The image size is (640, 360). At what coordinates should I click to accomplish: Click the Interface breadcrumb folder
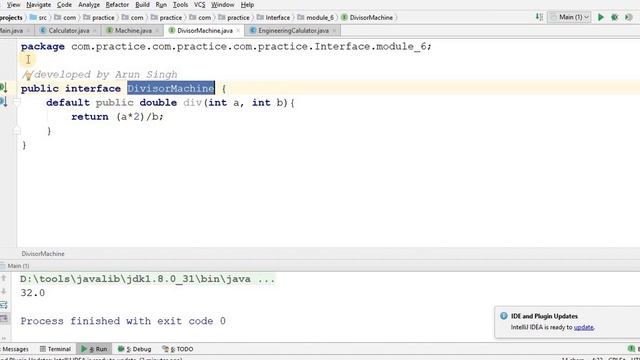coord(273,18)
